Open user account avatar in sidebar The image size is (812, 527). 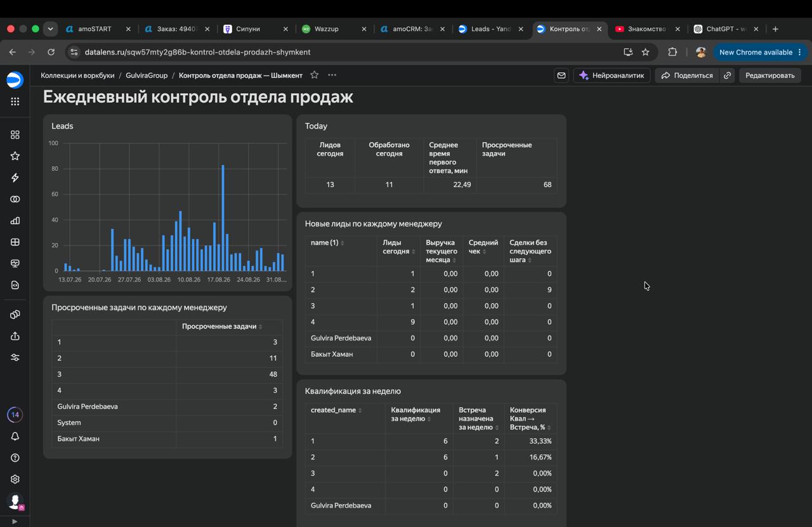pyautogui.click(x=15, y=502)
